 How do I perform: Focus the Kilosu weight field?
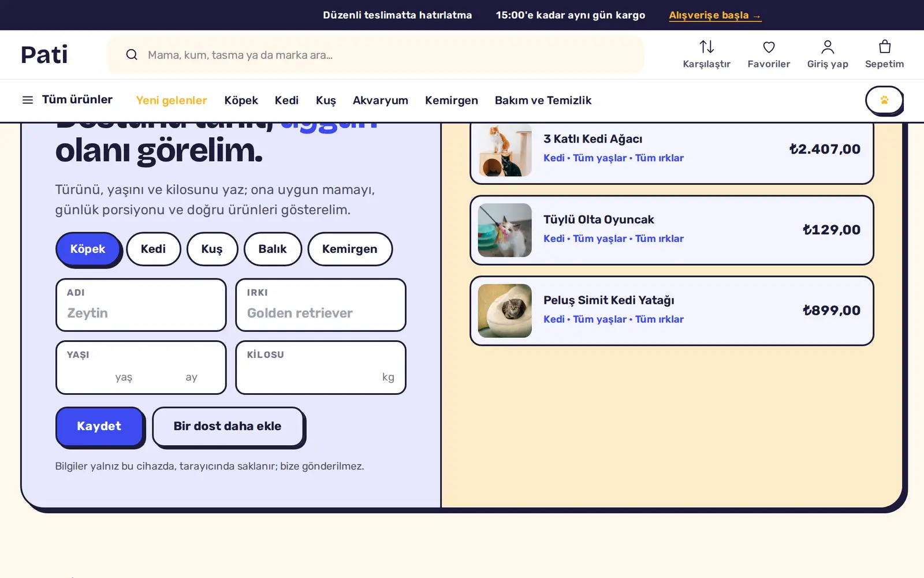[x=321, y=368]
